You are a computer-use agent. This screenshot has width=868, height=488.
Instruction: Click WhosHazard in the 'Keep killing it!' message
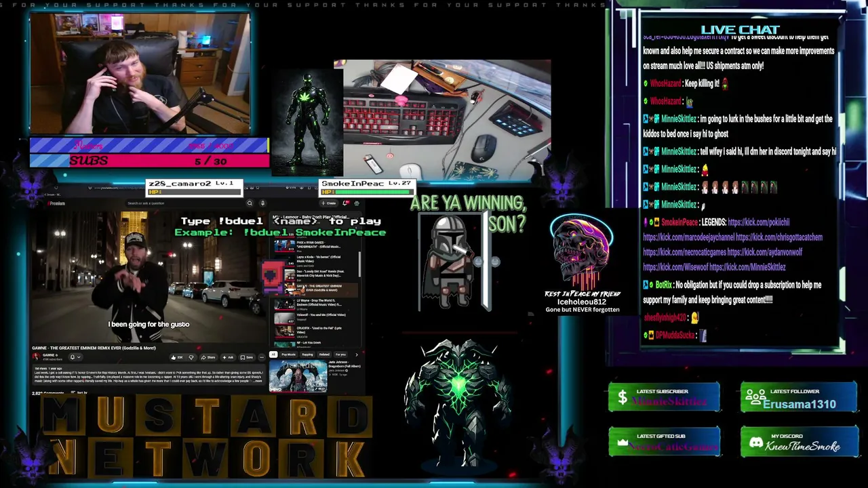[665, 84]
